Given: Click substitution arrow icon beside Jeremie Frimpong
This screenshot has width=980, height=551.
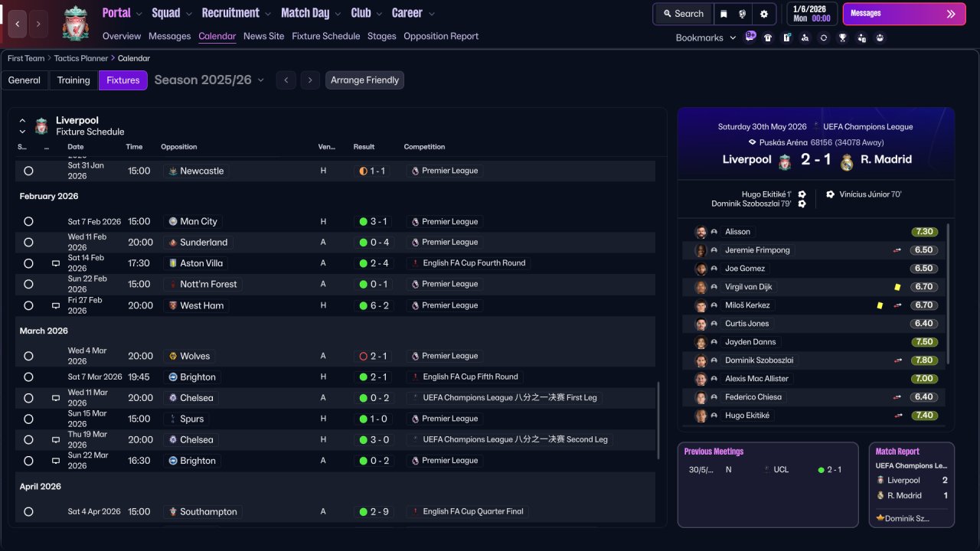Looking at the screenshot, I should coord(897,250).
